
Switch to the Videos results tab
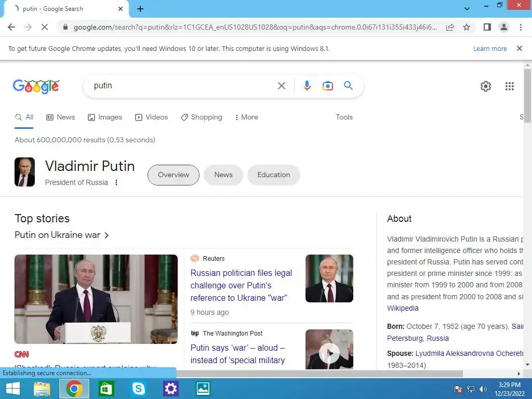(152, 117)
